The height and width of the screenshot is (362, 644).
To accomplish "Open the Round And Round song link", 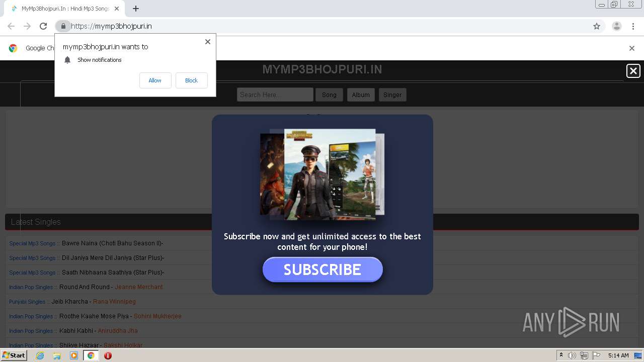I will coord(84,287).
